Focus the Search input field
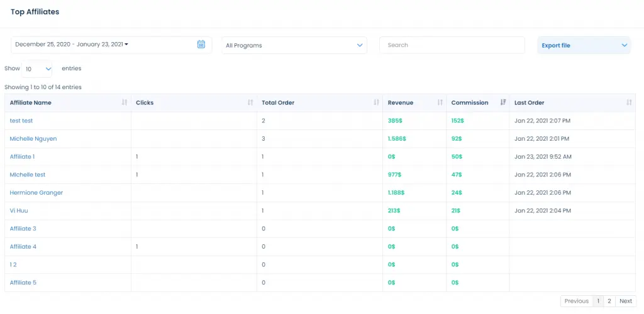The image size is (644, 314). [452, 45]
